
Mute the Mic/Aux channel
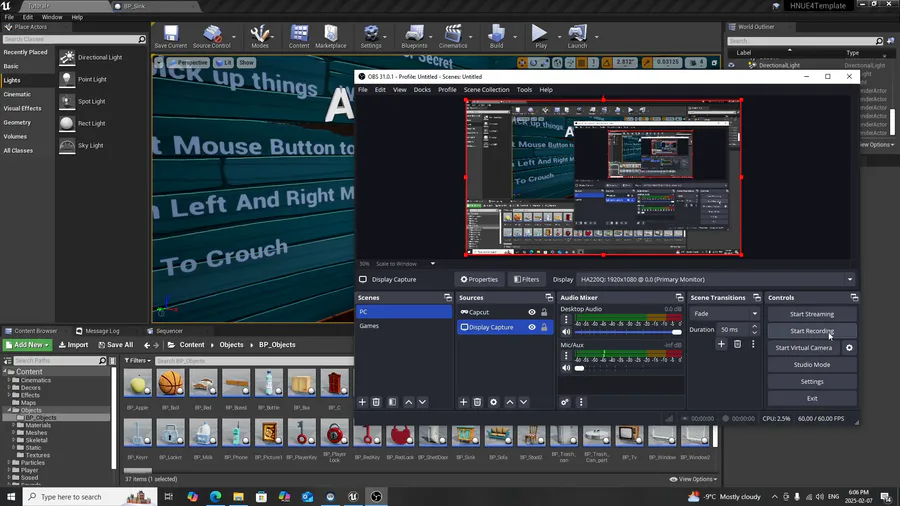[x=566, y=368]
